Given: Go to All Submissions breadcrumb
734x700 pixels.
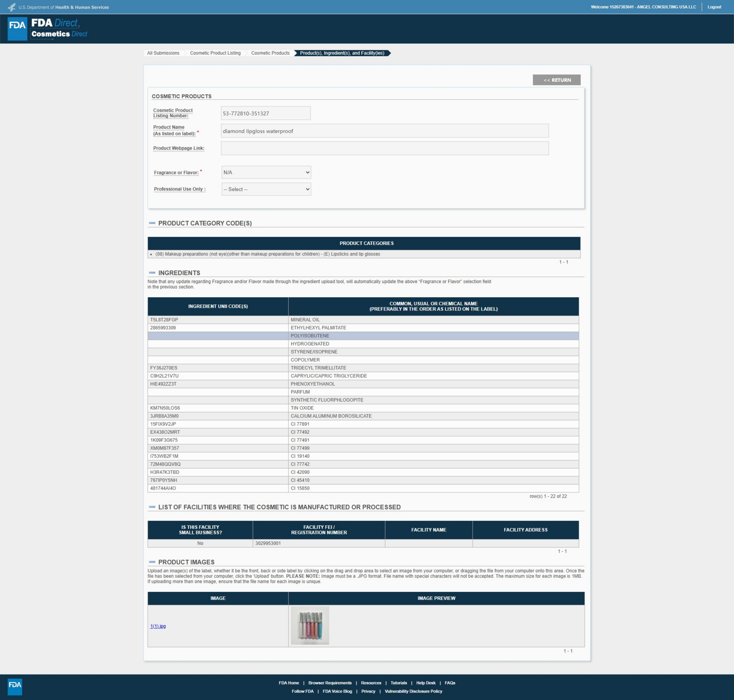Looking at the screenshot, I should pyautogui.click(x=163, y=53).
